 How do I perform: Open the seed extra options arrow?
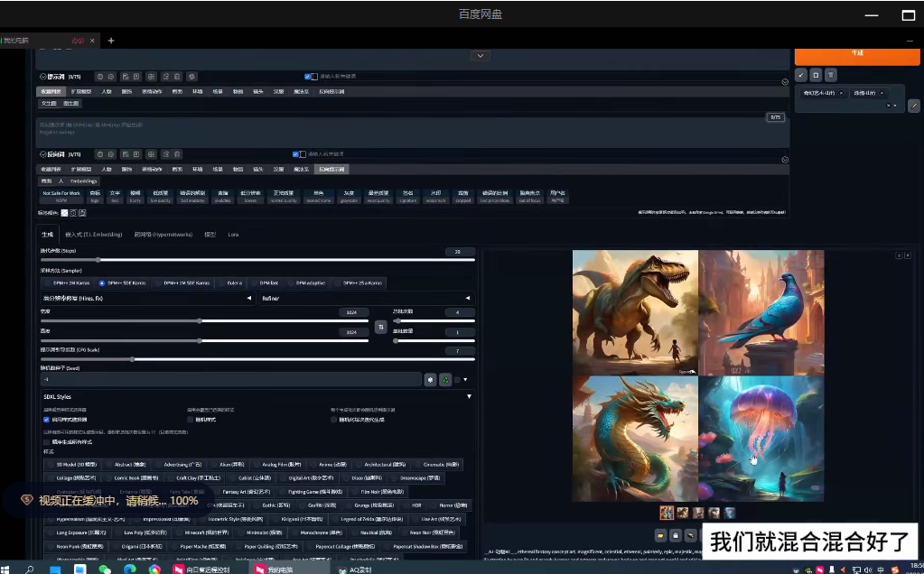(465, 380)
